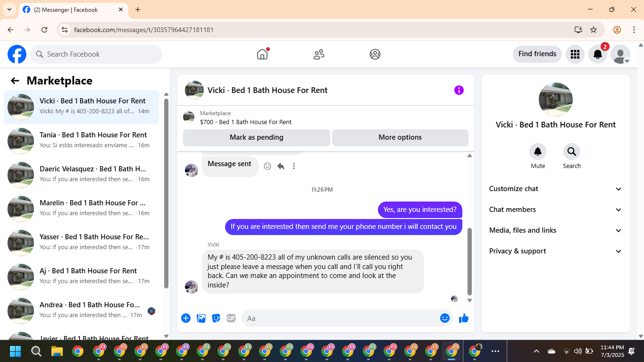Screen dimensions: 644x362
Task: Choose a GIF in composer
Action: point(231,318)
